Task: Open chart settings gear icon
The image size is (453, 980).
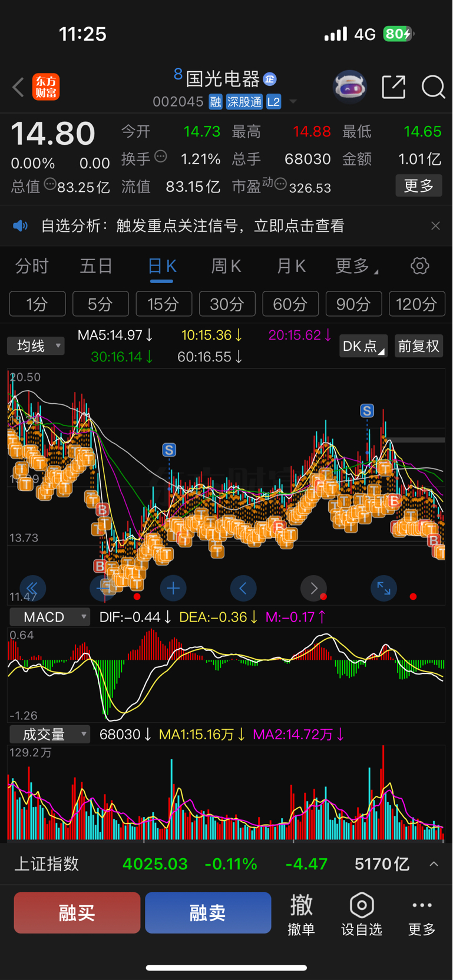Action: (x=420, y=266)
